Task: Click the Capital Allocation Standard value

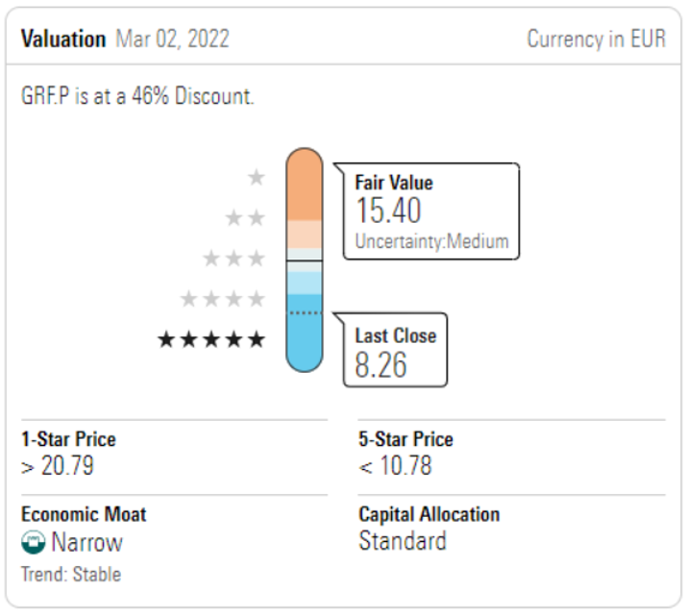Action: coord(403,540)
